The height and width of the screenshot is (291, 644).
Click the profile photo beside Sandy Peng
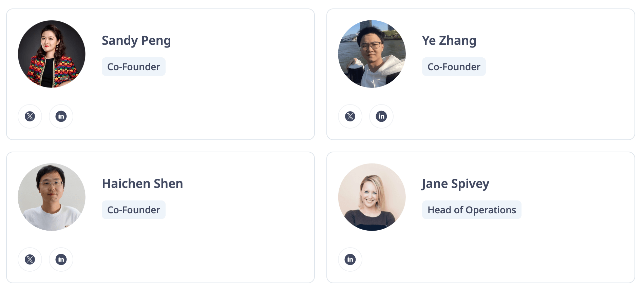52,54
